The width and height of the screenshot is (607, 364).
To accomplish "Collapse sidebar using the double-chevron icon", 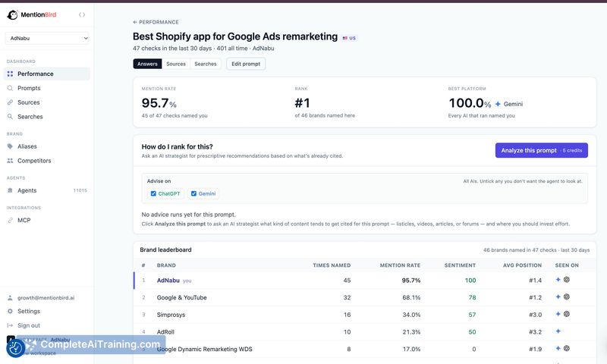I will pyautogui.click(x=82, y=14).
